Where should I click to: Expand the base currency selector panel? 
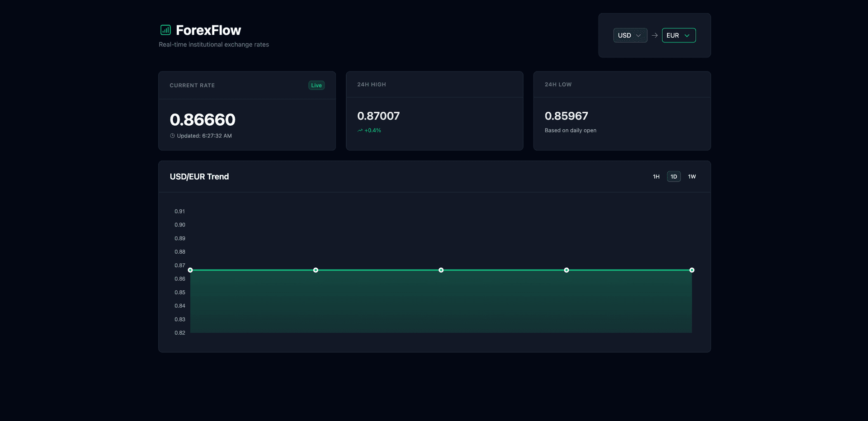630,35
